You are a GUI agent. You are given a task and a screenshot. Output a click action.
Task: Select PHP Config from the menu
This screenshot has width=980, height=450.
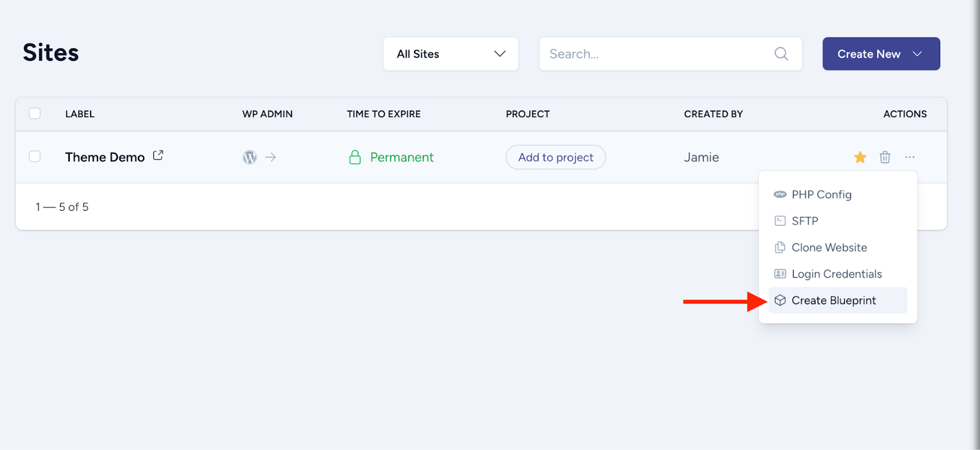821,194
